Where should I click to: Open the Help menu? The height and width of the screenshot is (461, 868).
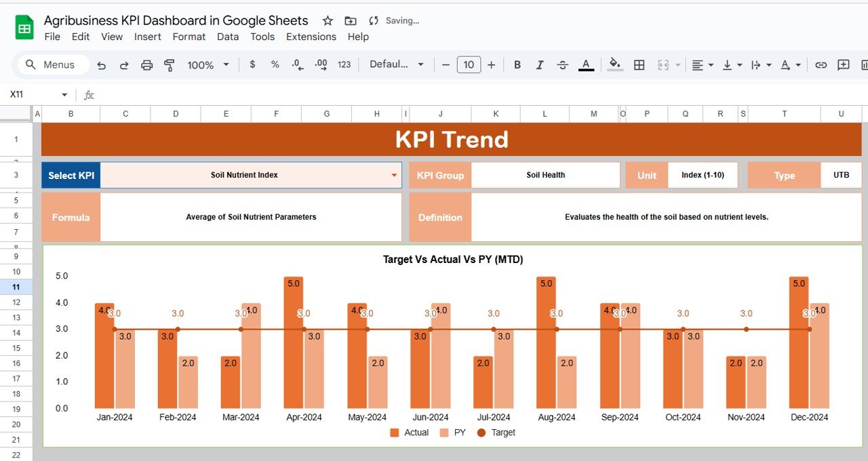[358, 37]
